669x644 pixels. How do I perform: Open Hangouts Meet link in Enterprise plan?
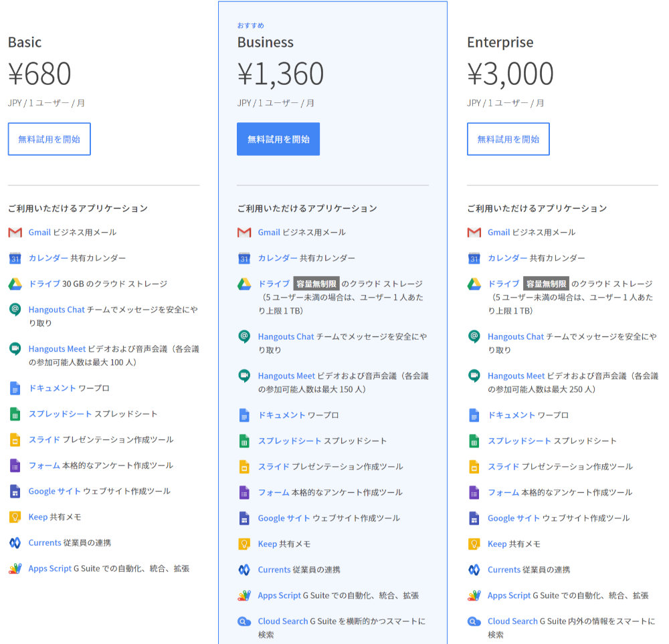516,376
